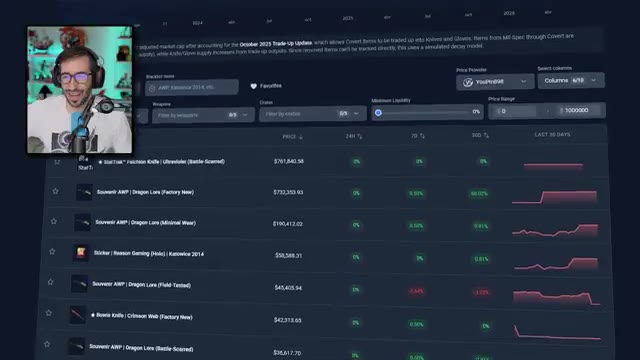Sort by Price column arrow

pyautogui.click(x=301, y=137)
